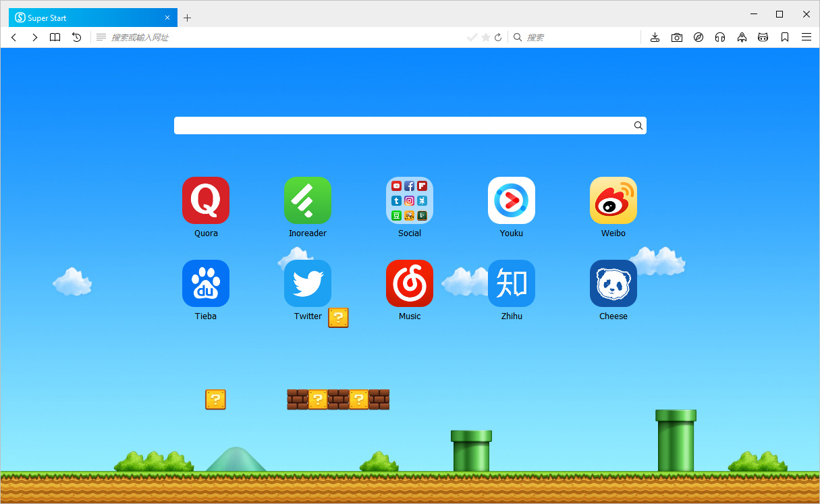Open the Weibo shortcut
Screen dimensions: 820x504
tap(613, 200)
